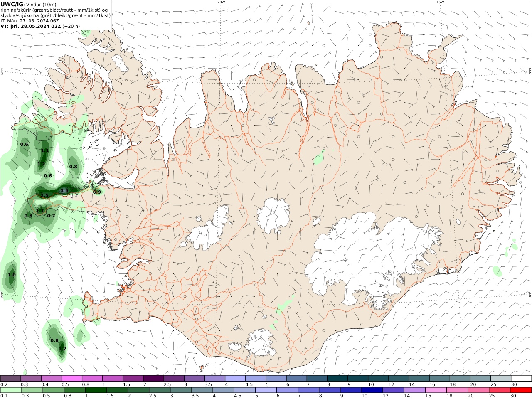Select the UWC/IG title in the header
The image size is (532, 399).
pos(12,4)
